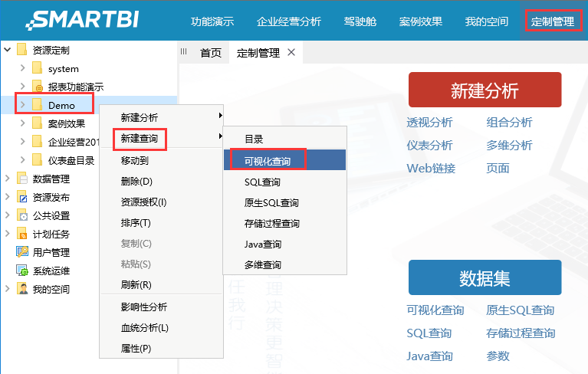This screenshot has height=374, width=588.
Task: Click the 资源定制 folder icon
Action: pyautogui.click(x=22, y=50)
